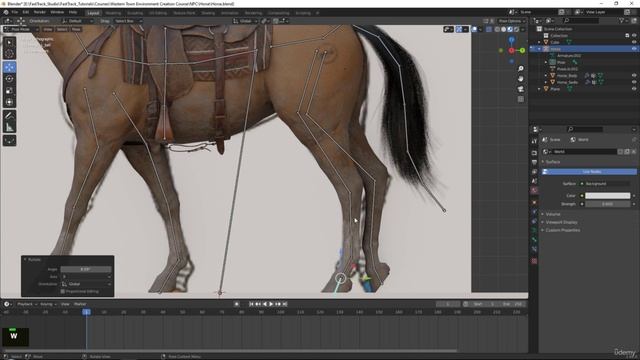Toggle viewport gizmos button
Image resolution: width=640 pixels, height=360 pixels.
coord(459,29)
